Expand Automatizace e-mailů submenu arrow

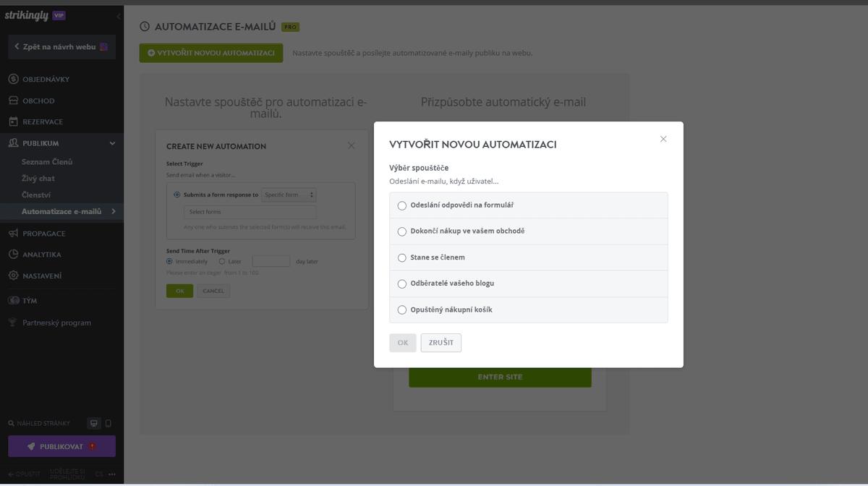click(114, 211)
